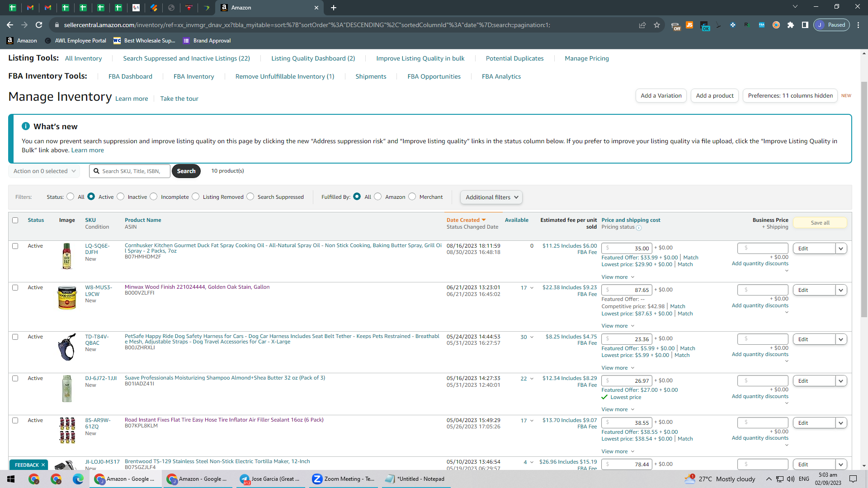Open Search Suppressed and Inactive Listings (22)

pyautogui.click(x=187, y=58)
